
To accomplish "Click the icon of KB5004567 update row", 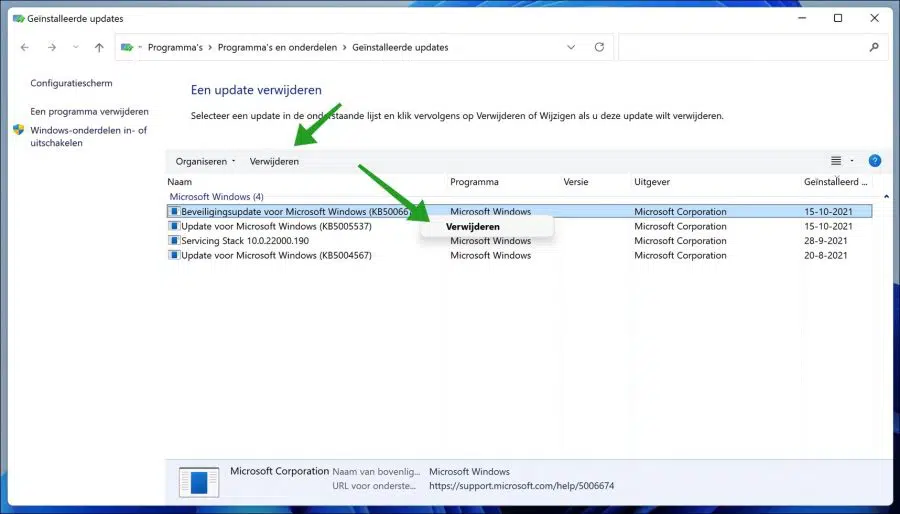I will click(x=174, y=255).
